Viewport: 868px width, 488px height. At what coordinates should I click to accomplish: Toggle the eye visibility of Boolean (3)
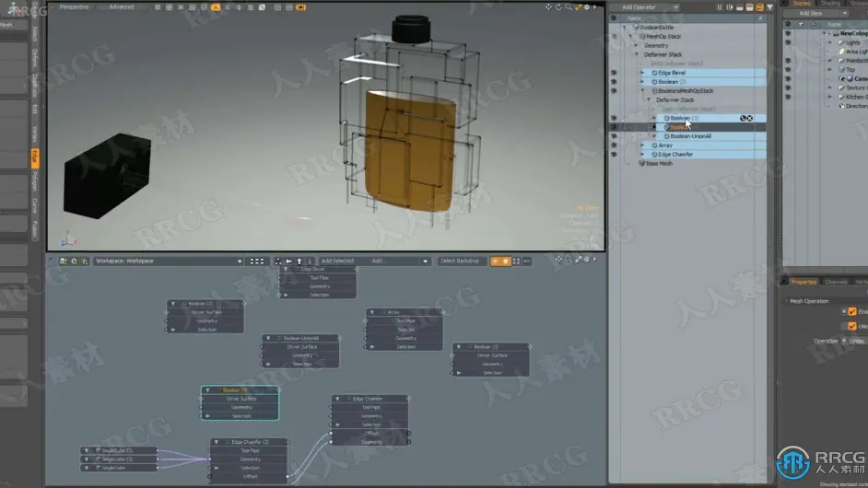pos(614,119)
